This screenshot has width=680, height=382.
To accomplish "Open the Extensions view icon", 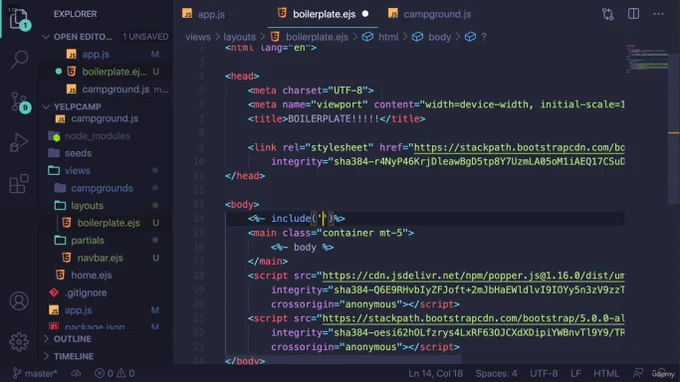I will (x=19, y=184).
